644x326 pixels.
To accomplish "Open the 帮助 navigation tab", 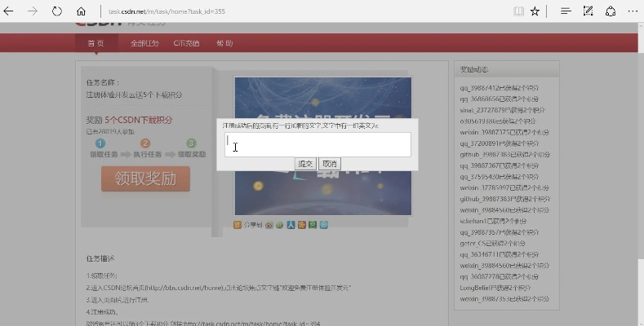I will (x=224, y=43).
